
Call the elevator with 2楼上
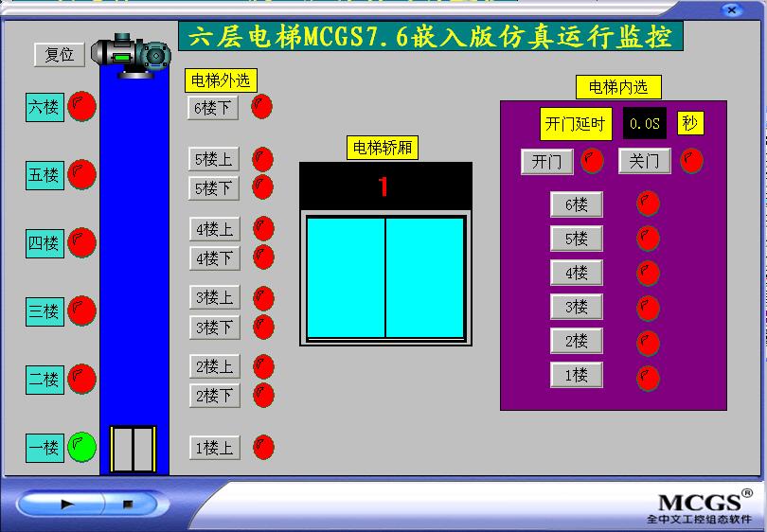click(215, 366)
